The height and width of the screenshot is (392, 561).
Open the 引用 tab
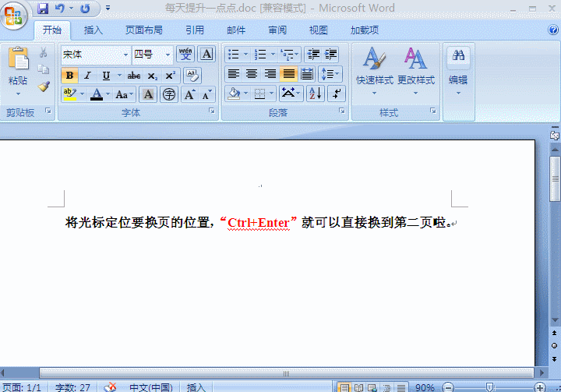[195, 30]
